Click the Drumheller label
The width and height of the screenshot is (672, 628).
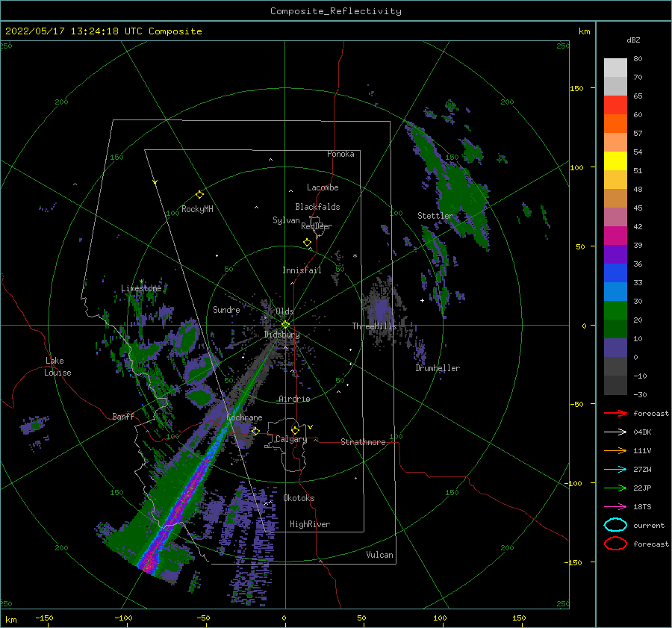click(438, 368)
